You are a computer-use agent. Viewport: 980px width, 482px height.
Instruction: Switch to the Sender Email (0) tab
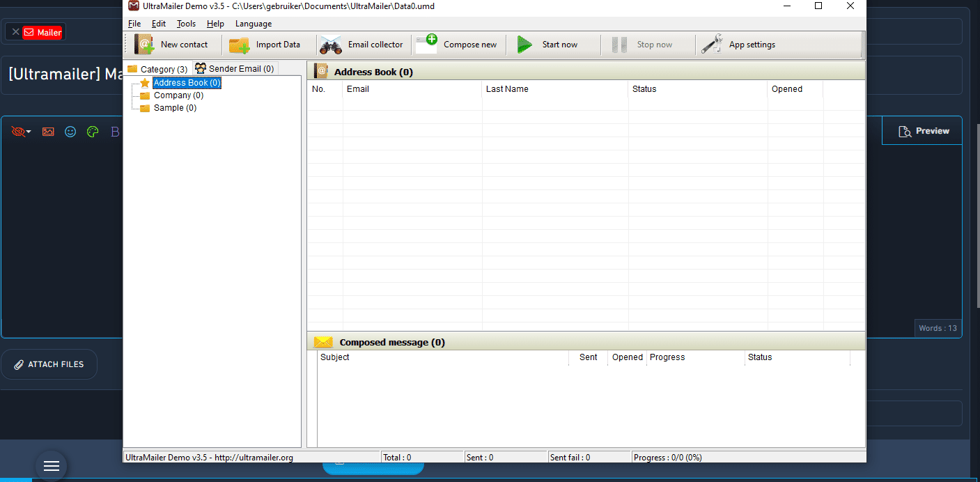(235, 68)
